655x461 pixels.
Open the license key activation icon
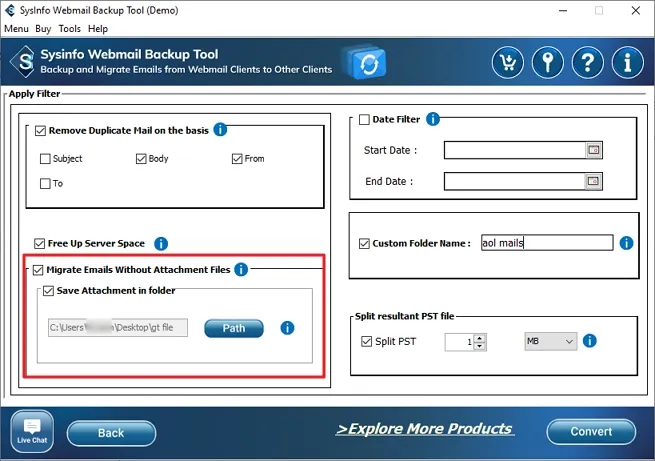548,63
